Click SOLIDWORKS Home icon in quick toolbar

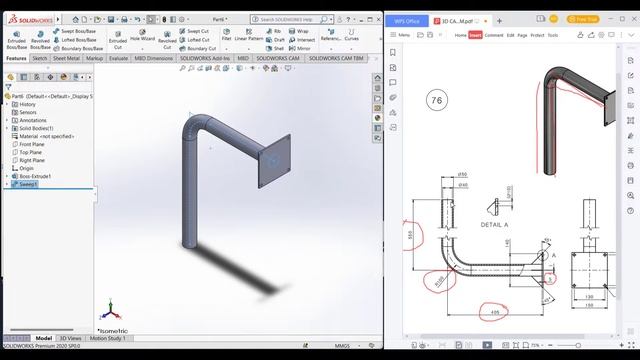pos(76,19)
